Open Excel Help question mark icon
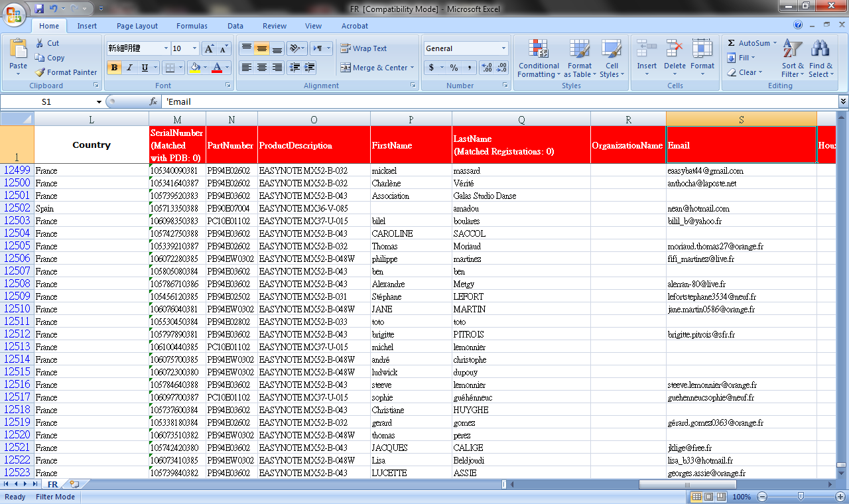849x504 pixels. click(x=798, y=25)
